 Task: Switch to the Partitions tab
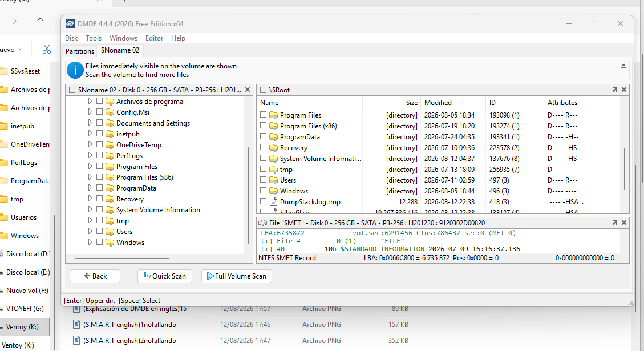click(80, 51)
